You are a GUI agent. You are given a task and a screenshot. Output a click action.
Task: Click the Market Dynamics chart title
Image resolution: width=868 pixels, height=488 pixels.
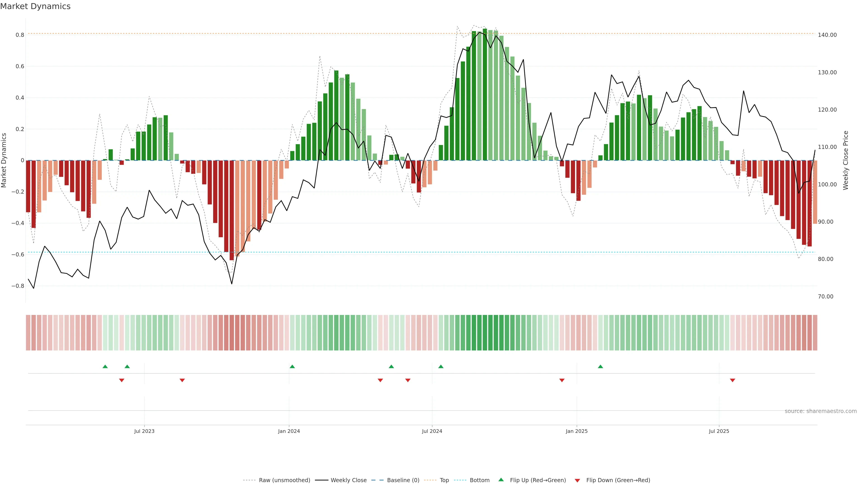[x=35, y=6]
